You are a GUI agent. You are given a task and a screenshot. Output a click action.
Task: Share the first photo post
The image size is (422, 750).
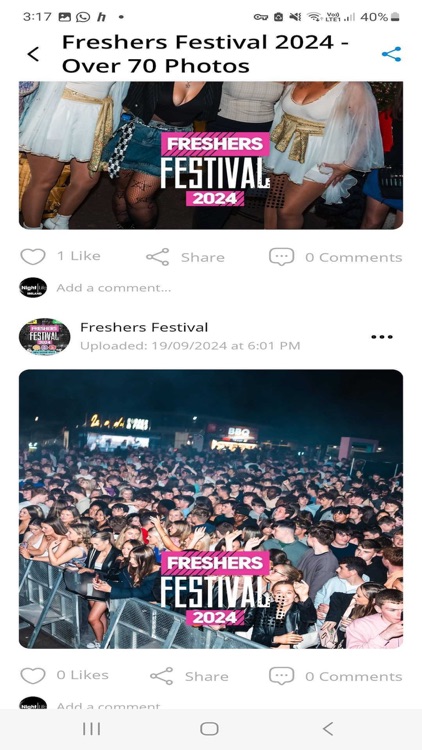coord(186,257)
